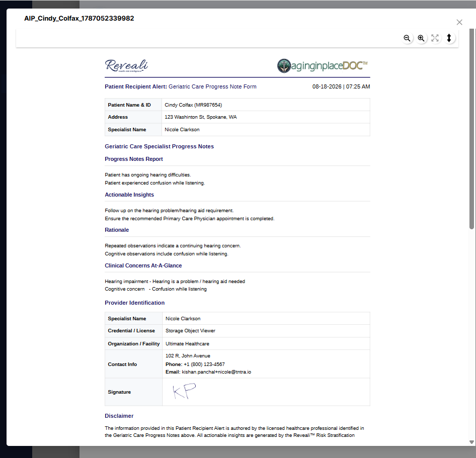Select the text 'Cindy Colfax (MR987654)'
The width and height of the screenshot is (476, 458).
pyautogui.click(x=193, y=105)
